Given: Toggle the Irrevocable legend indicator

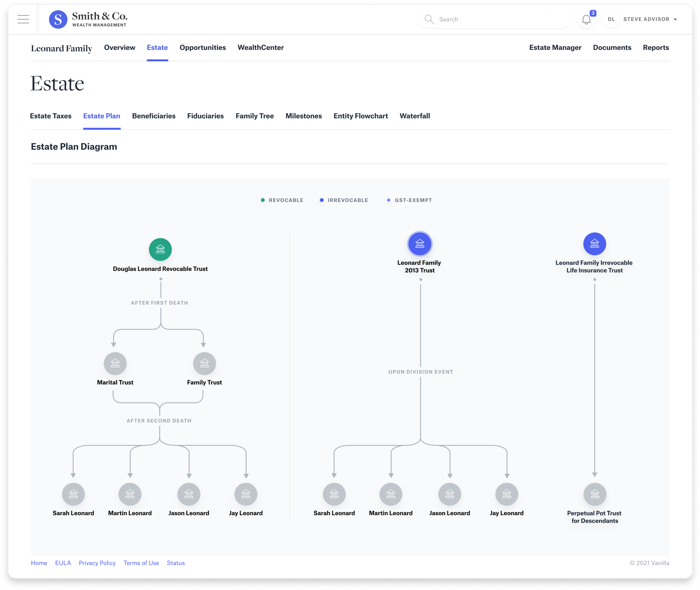Looking at the screenshot, I should [321, 200].
